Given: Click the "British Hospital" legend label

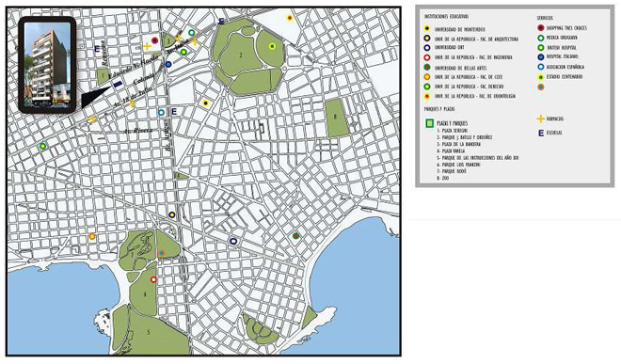Looking at the screenshot, I should click(x=561, y=47).
